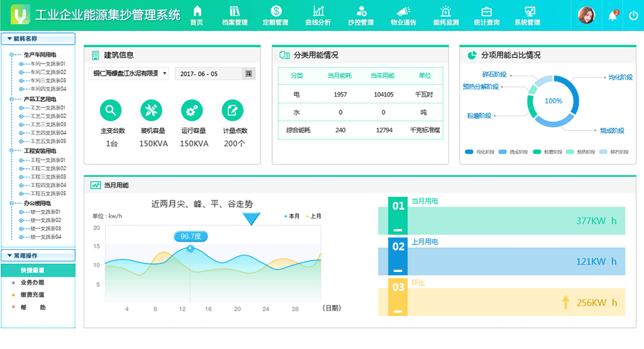Click the notification bell icon
This screenshot has height=349, width=644.
click(612, 16)
